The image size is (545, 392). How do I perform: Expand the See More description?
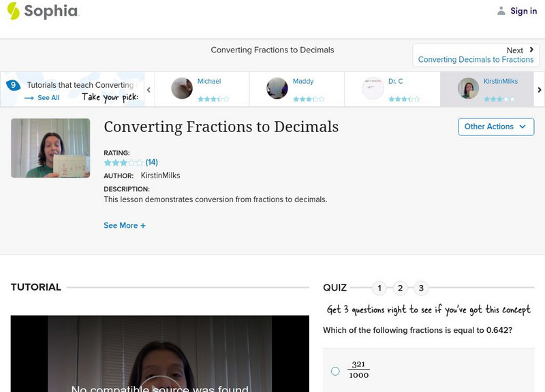pyautogui.click(x=125, y=225)
